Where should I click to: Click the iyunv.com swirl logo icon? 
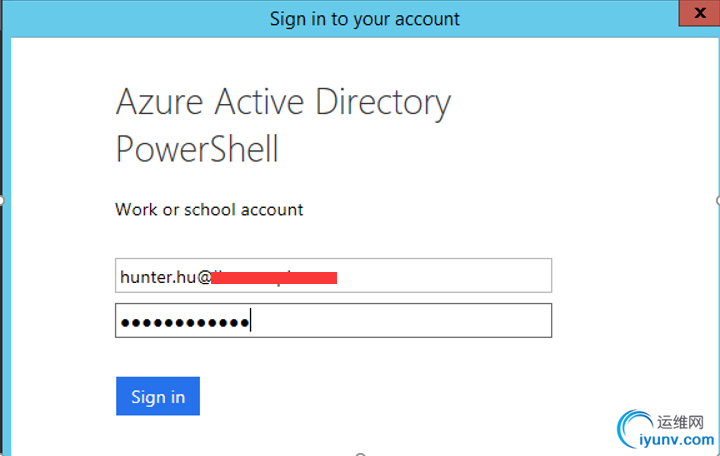635,429
